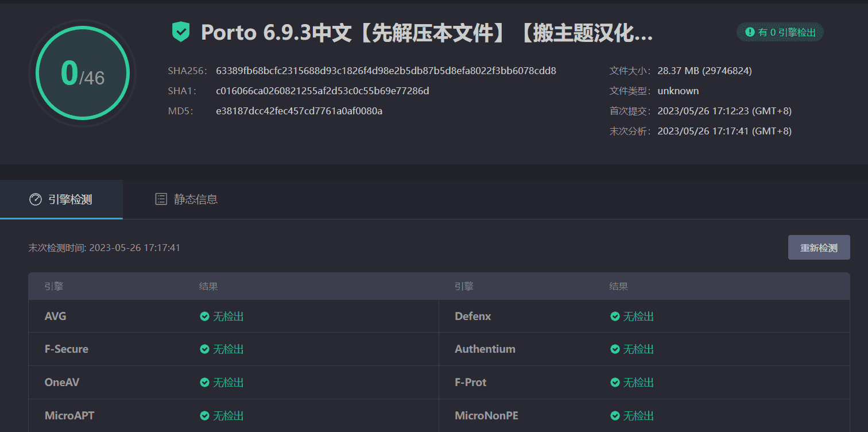This screenshot has width=868, height=432.
Task: Click the MD5 hash value e38187dc...
Action: [299, 111]
